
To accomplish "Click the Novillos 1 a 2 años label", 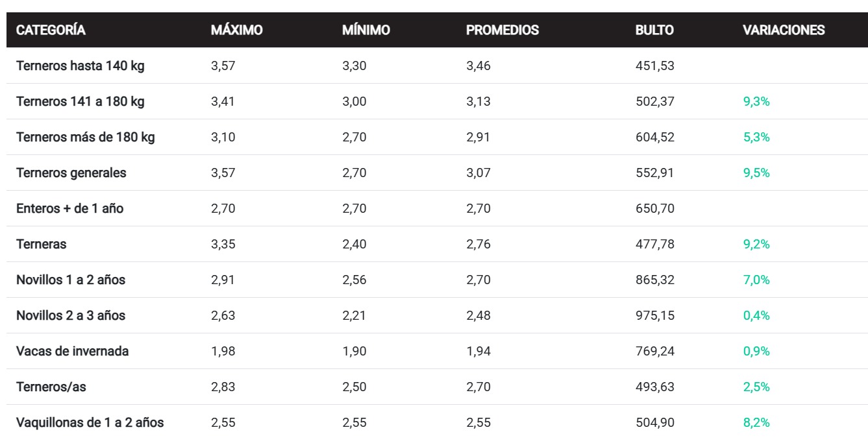I will tap(71, 280).
